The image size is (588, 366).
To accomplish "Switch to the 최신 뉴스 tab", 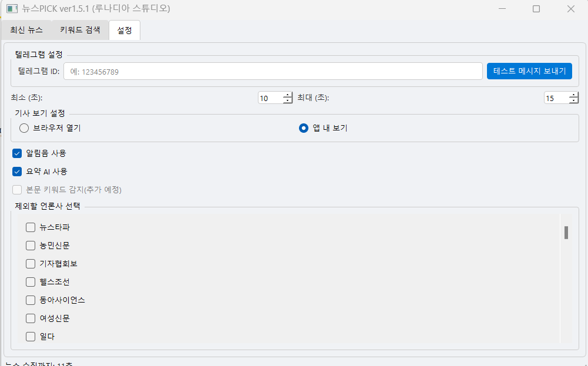I will click(x=26, y=30).
